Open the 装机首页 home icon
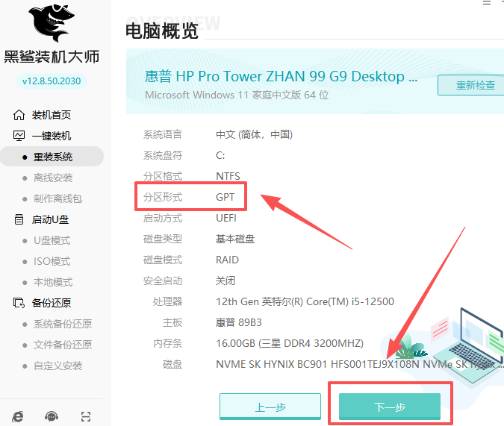 tap(19, 115)
